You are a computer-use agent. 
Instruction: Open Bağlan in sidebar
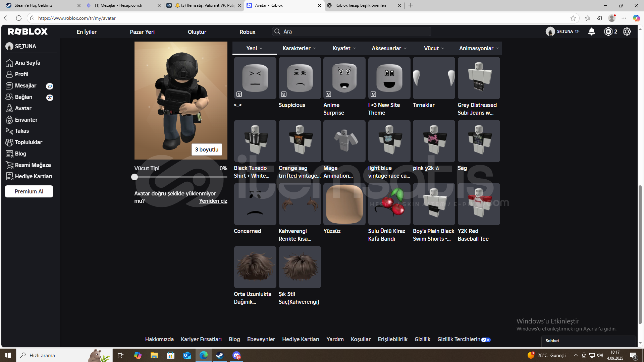23,97
